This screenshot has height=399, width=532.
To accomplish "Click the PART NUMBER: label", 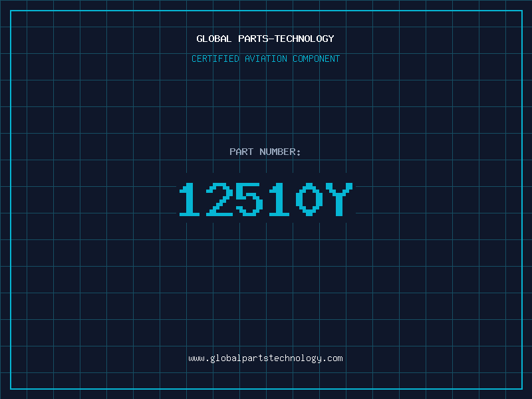I will (265, 152).
